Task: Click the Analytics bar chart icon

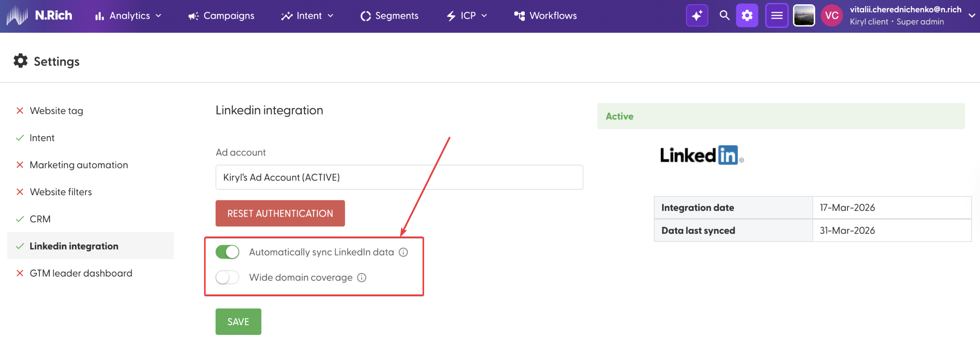Action: pyautogui.click(x=100, y=16)
